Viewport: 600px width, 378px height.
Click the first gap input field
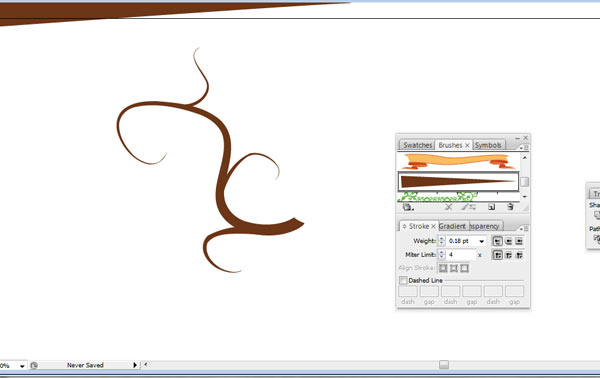[x=429, y=291]
